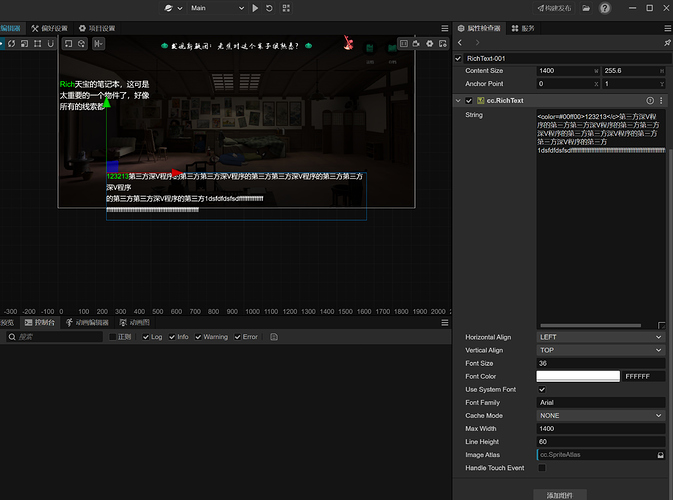Click the refresh preview icon in top toolbar
673x500 pixels.
pos(271,8)
